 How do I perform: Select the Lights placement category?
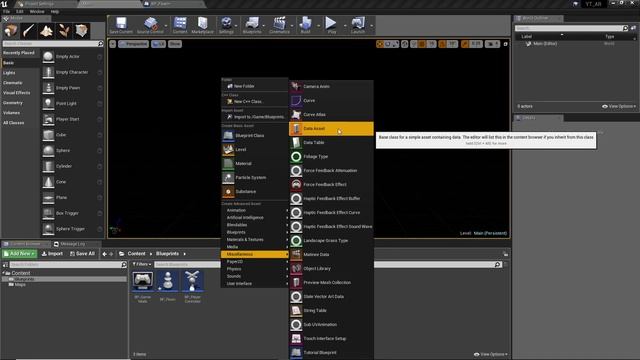pos(9,73)
